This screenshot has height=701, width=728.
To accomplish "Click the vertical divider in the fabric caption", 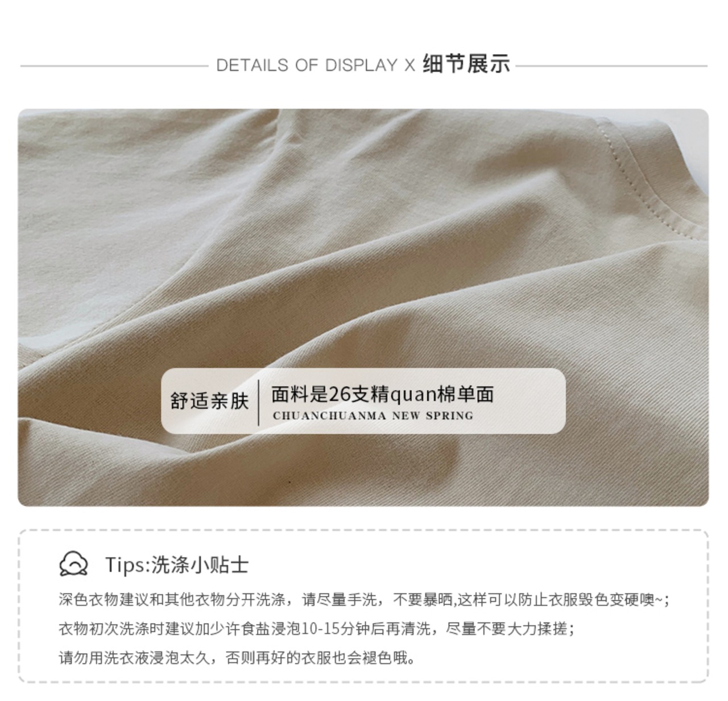I will pyautogui.click(x=259, y=402).
